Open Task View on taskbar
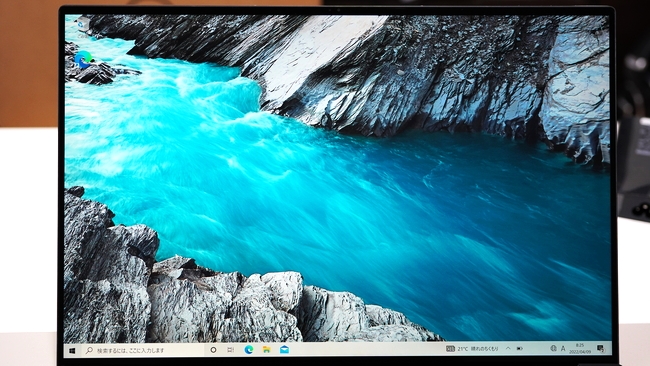 [231, 350]
